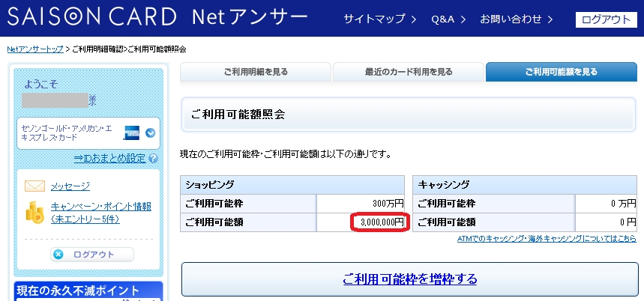Open the IDおまとめ設定 link

click(x=110, y=158)
